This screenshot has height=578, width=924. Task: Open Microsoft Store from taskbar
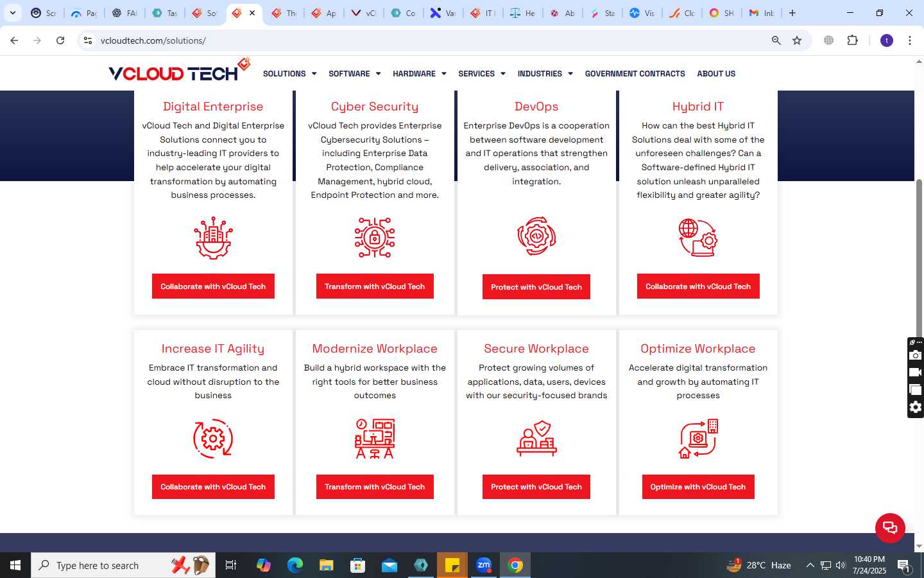[x=358, y=565]
